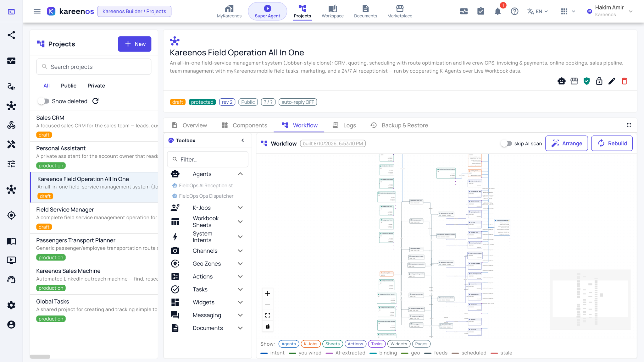This screenshot has height=362, width=644.
Task: Toggle Widgets filter chip in Show row
Action: [x=399, y=344]
